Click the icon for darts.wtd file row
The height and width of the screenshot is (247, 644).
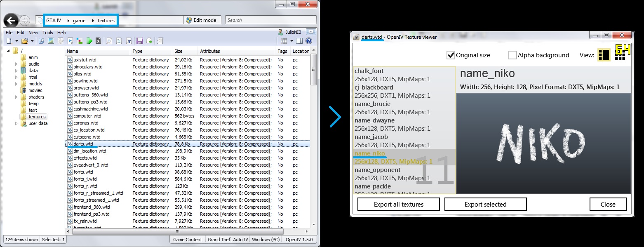(x=70, y=144)
